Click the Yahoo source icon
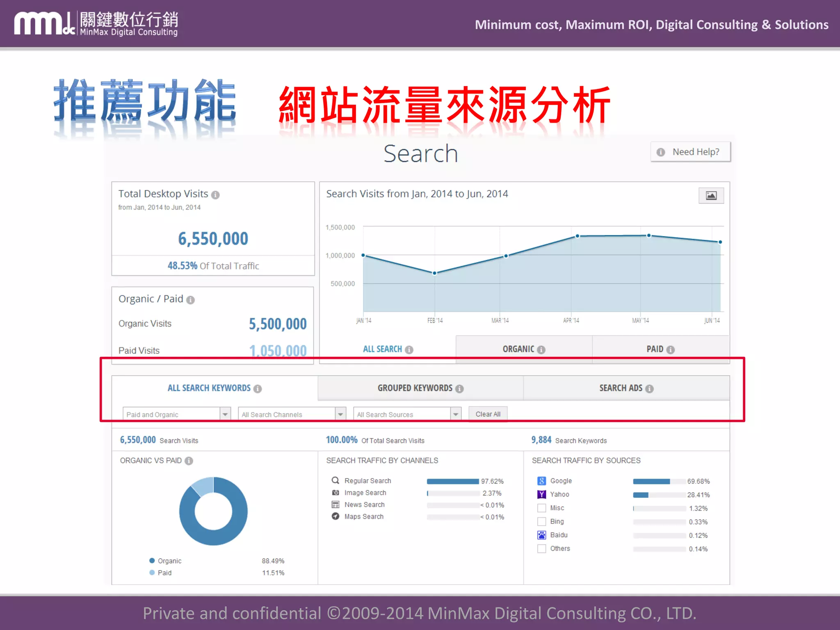The height and width of the screenshot is (630, 840). pyautogui.click(x=541, y=494)
